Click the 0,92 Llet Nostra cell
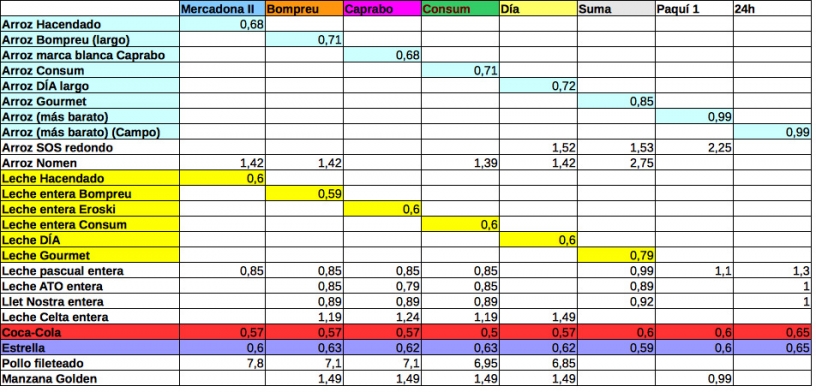Screen dimensions: 816x392 (616, 301)
